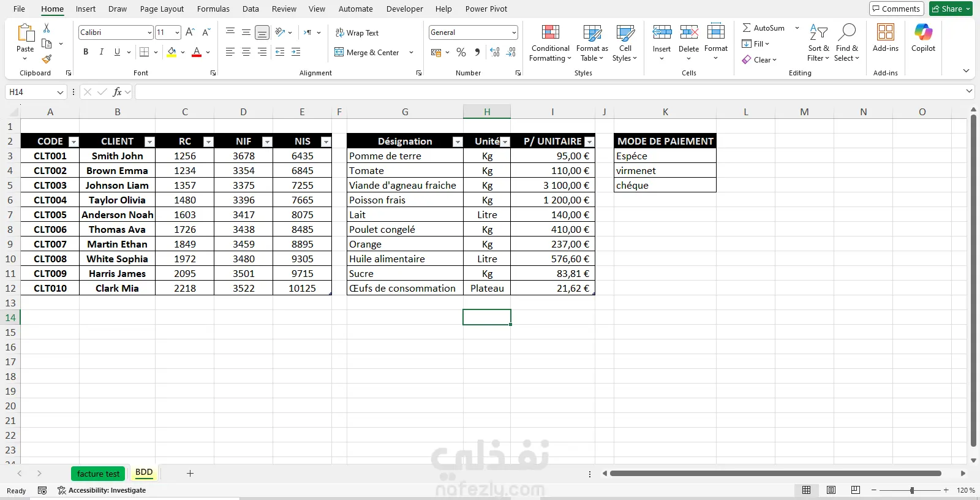Click the Clear button in Editing
The width and height of the screenshot is (980, 500).
(759, 59)
